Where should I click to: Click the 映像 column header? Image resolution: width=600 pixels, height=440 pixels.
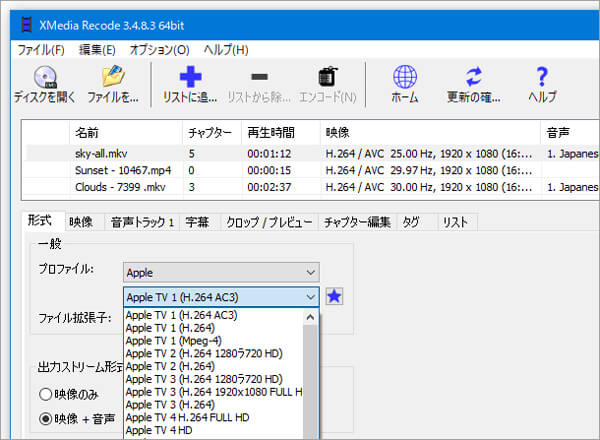[x=430, y=132]
